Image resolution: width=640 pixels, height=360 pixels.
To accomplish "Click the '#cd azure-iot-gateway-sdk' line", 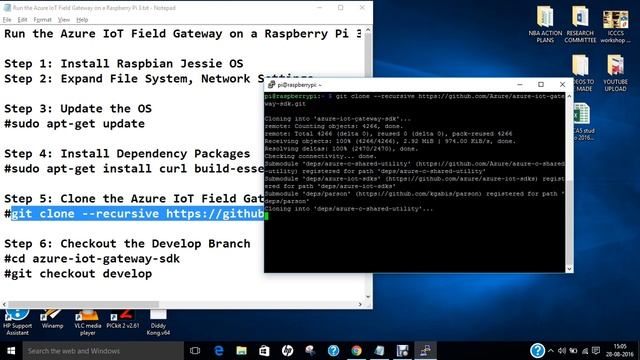I will click(x=92, y=258).
